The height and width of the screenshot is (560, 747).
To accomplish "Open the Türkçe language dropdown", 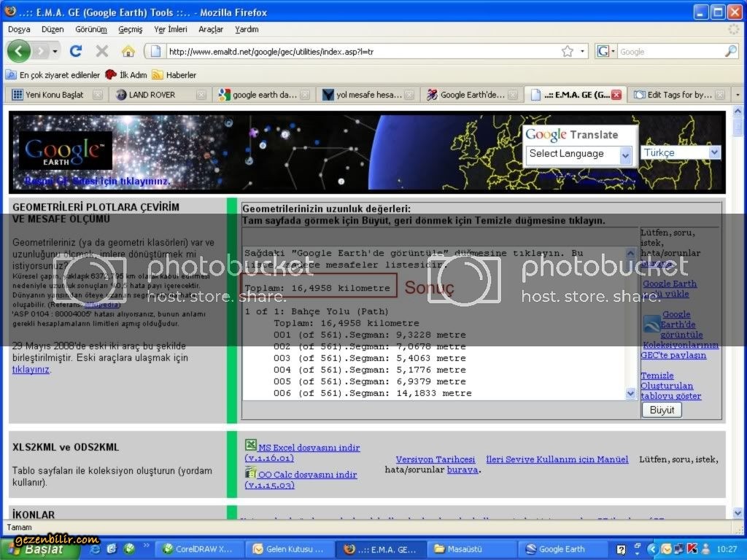I will click(x=681, y=153).
